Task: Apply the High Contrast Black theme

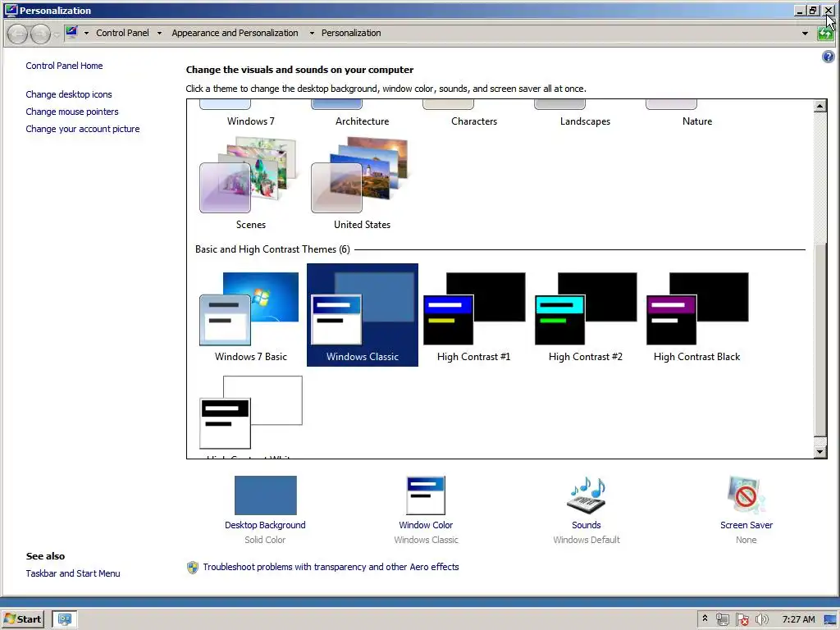Action: [x=696, y=315]
